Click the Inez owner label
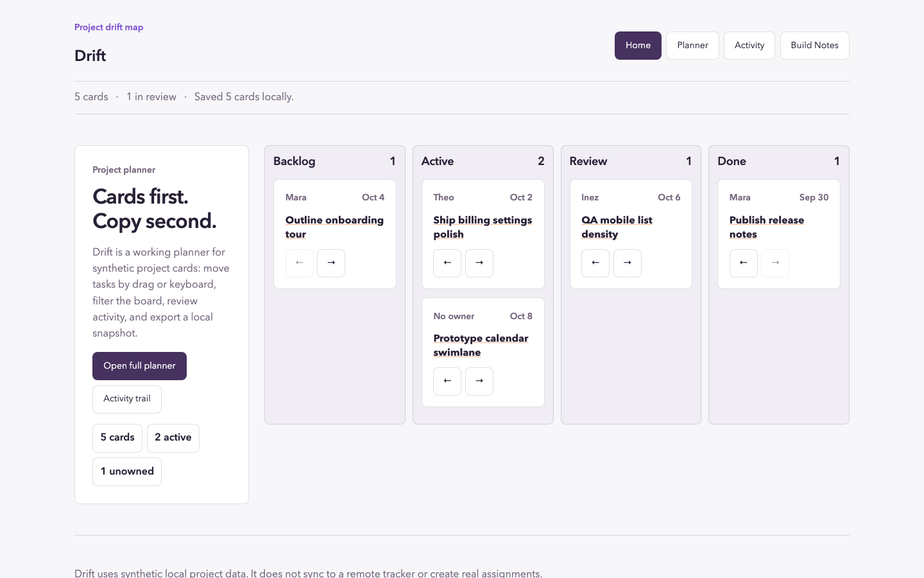This screenshot has width=924, height=578. (x=590, y=198)
